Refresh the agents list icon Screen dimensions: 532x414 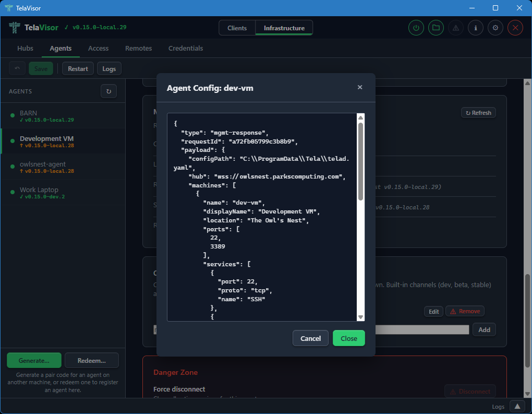[108, 91]
